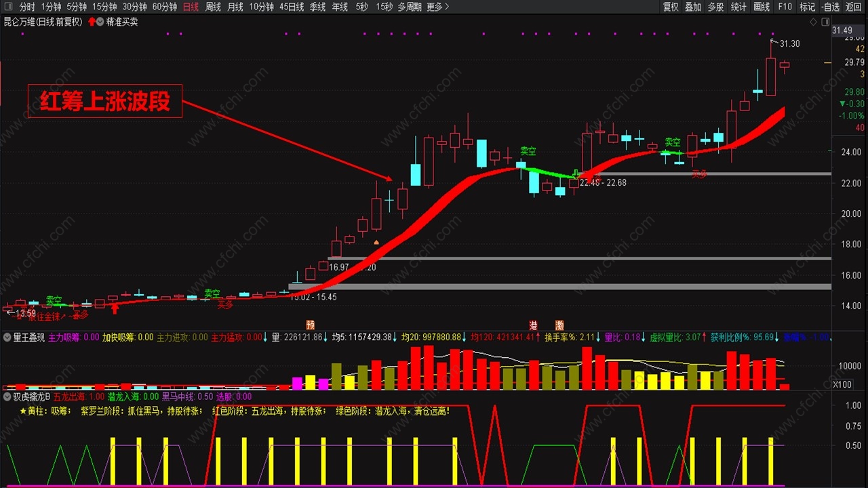Switch to 45日线 period

(x=292, y=7)
